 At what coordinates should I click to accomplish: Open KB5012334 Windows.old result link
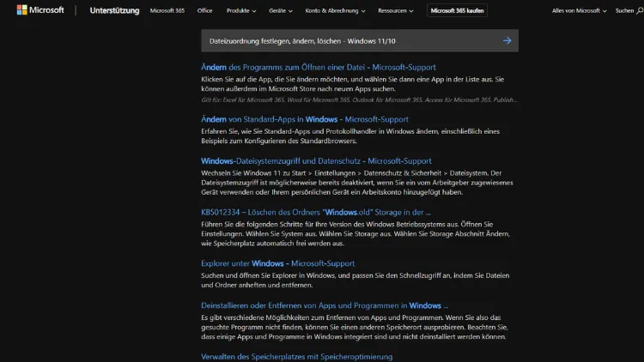coord(316,212)
